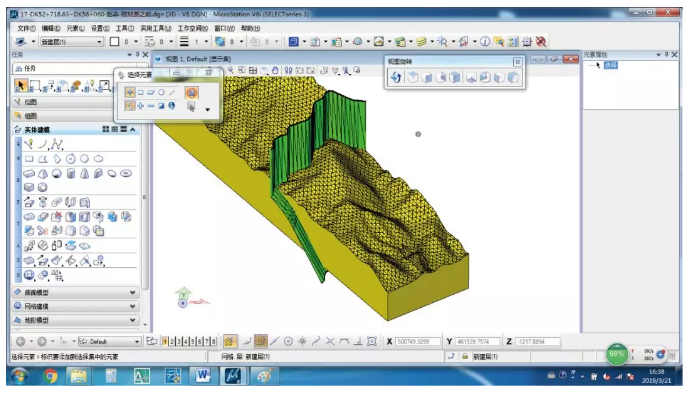Viewport: 694px width, 395px height.
Task: Click the active color white swatch
Action: tap(115, 42)
